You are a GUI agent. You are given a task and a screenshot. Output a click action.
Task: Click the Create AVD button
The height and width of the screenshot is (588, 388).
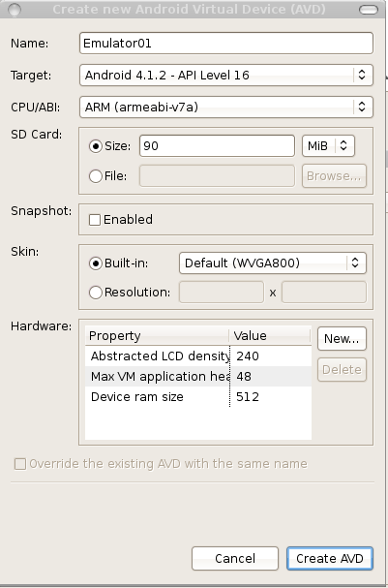click(x=330, y=558)
